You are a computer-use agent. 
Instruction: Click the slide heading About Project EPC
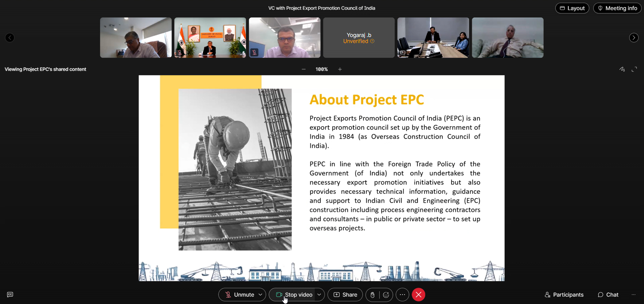pos(367,100)
